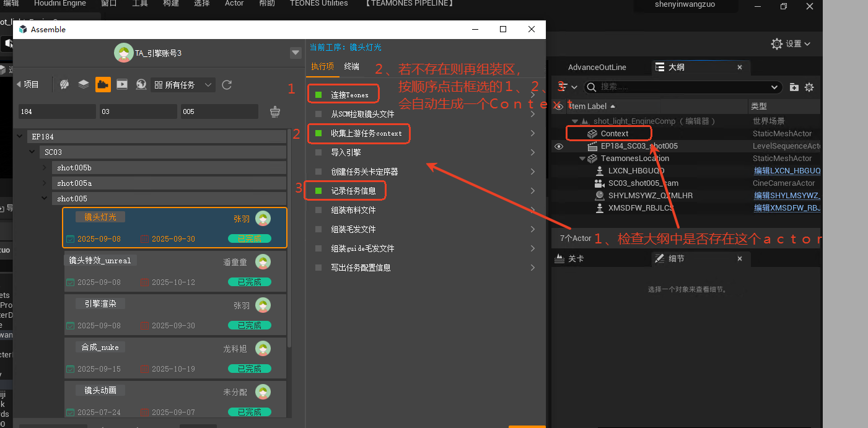Click the stacked layers icon in Assemble toolbar
Screen dimensions: 868x428
tap(84, 85)
